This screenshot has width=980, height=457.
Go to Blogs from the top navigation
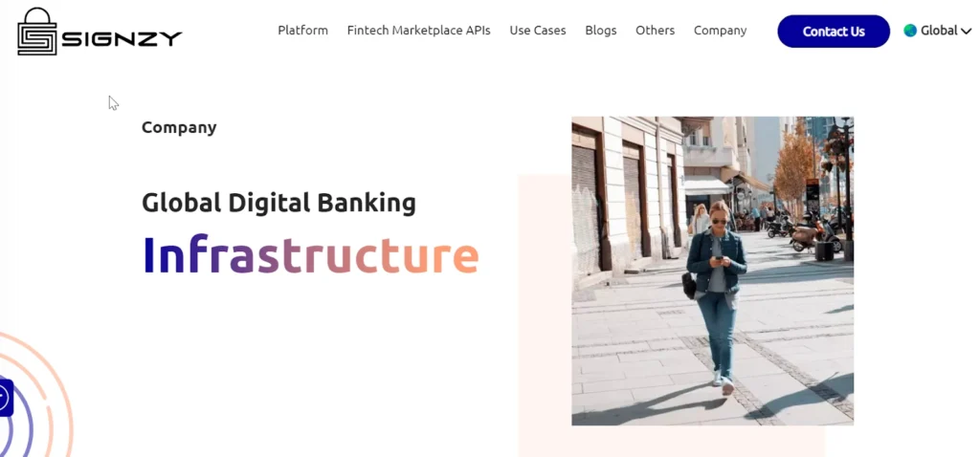pos(601,31)
